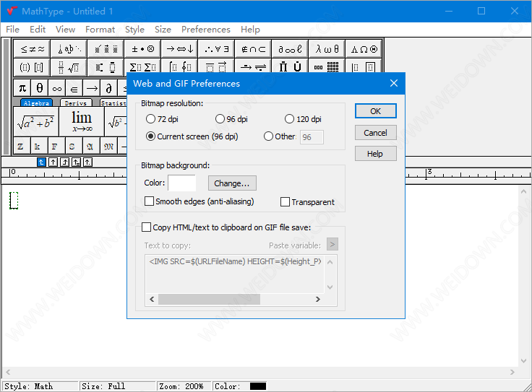Choose Current screen (96 dpi) option
532x392 pixels.
tap(192, 136)
